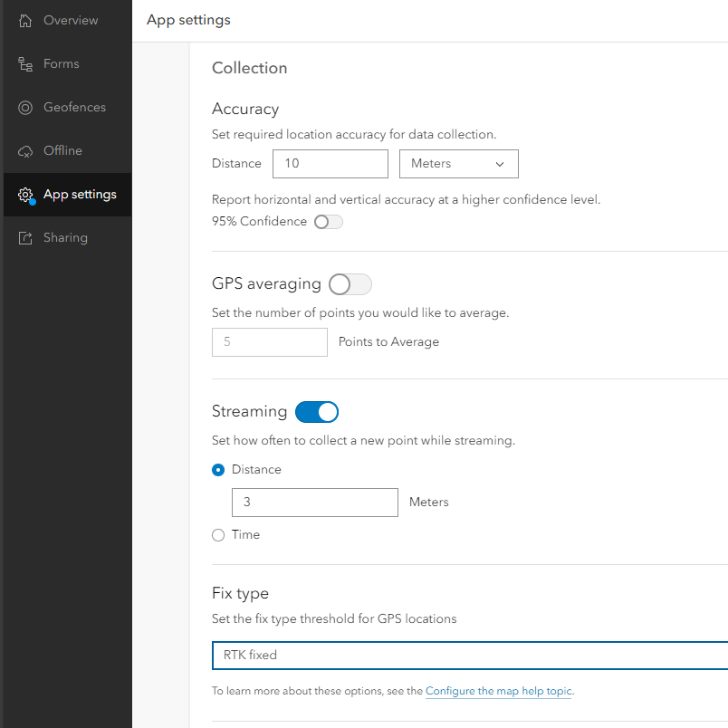728x728 pixels.
Task: Click the Offline sidebar item
Action: (x=61, y=150)
